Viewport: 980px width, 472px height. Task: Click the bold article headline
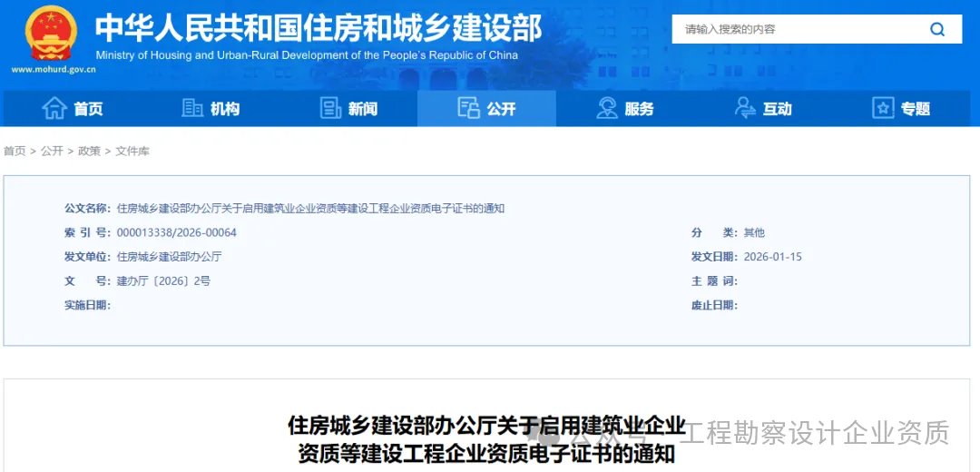click(x=487, y=439)
